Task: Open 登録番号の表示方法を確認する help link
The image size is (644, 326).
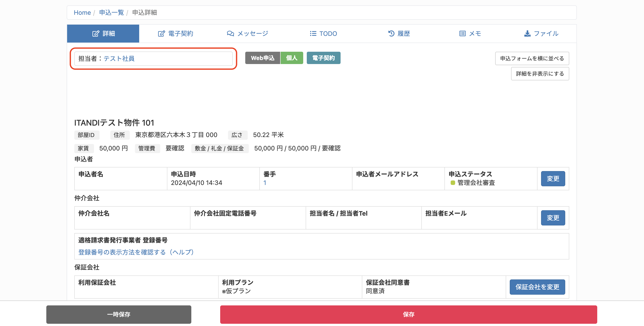Action: coord(136,252)
